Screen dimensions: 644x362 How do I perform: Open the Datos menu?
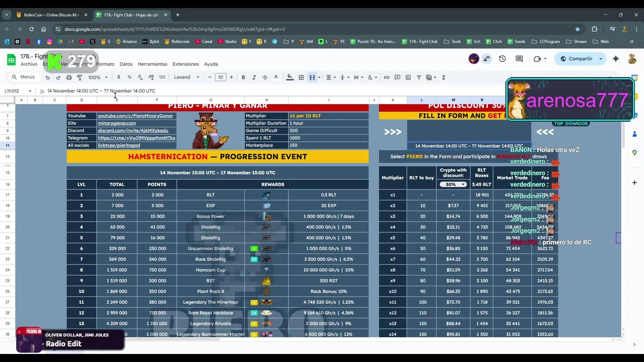[126, 64]
